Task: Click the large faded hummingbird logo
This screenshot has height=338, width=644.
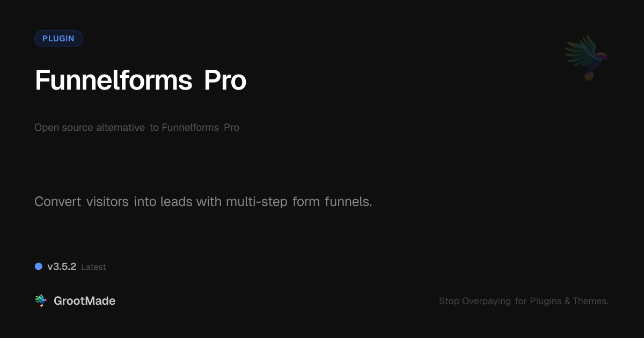Action: pyautogui.click(x=586, y=57)
